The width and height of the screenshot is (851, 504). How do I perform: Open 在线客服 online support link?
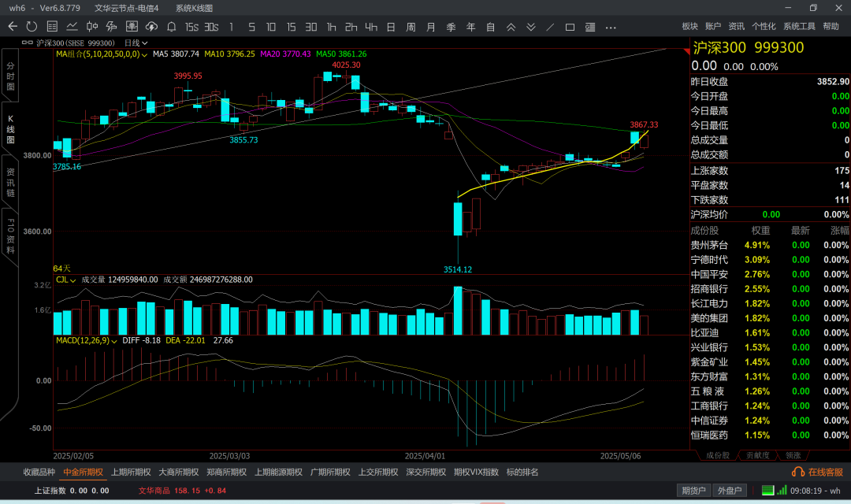coord(819,472)
